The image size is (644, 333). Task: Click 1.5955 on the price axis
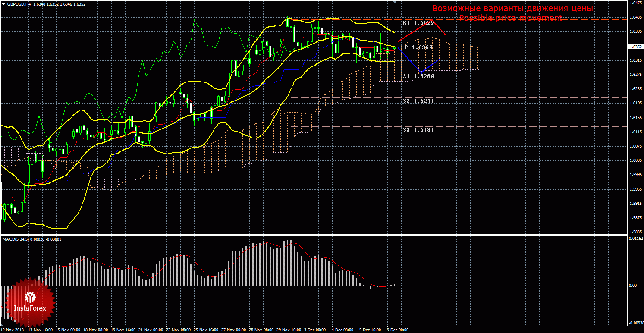tap(635, 189)
